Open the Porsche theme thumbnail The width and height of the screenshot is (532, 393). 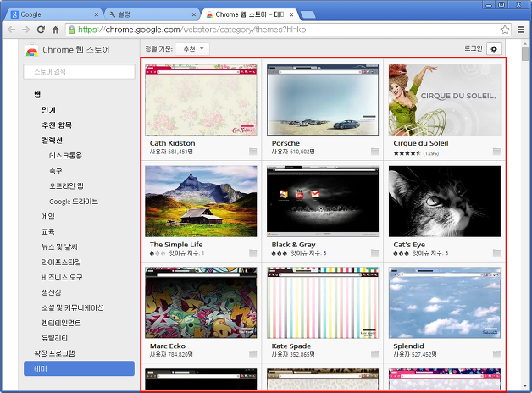[323, 100]
